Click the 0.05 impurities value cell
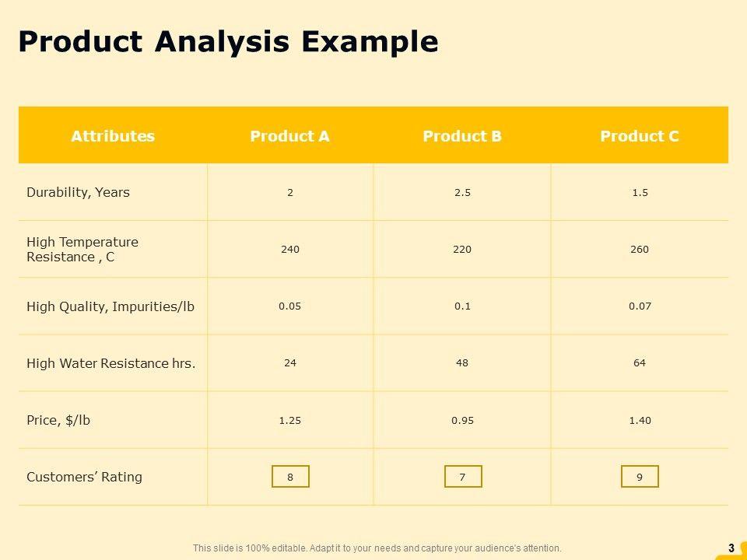 pyautogui.click(x=289, y=306)
